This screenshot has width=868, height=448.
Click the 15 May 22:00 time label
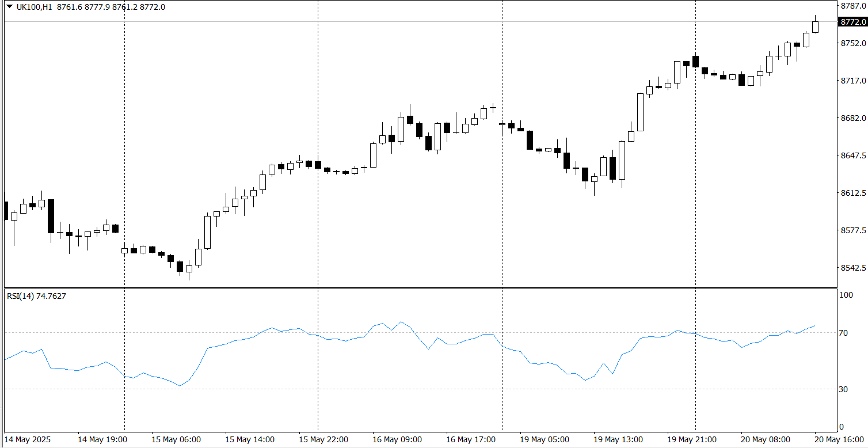point(323,439)
